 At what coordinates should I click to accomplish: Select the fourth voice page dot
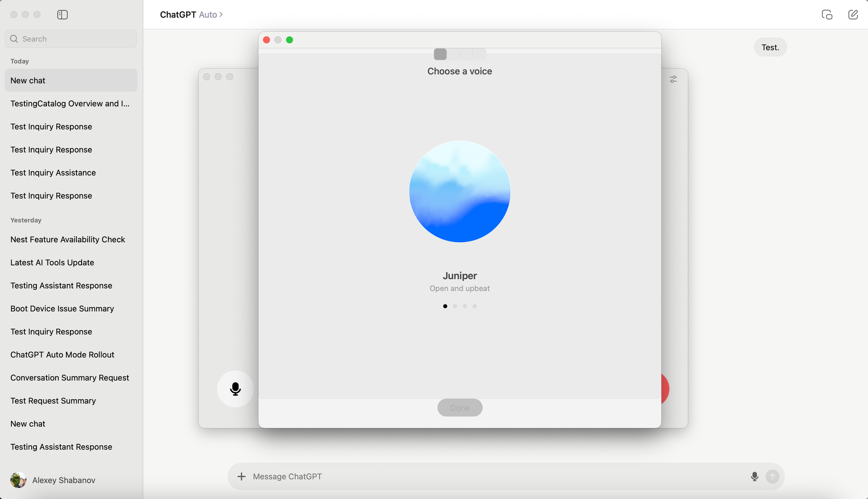pyautogui.click(x=474, y=306)
